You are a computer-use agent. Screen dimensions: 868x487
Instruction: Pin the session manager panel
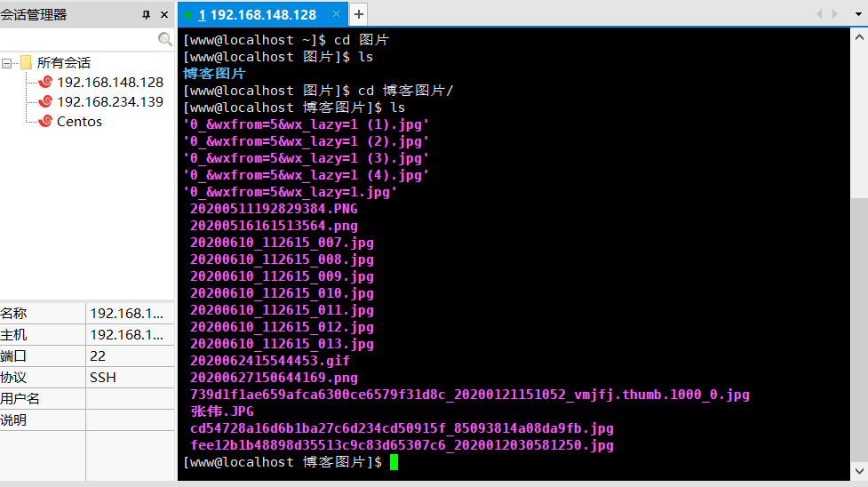[146, 15]
